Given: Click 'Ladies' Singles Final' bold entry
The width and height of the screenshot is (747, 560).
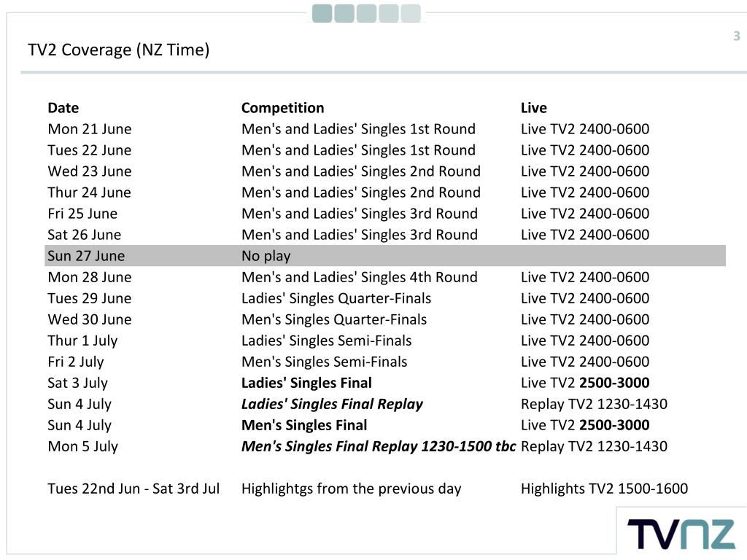Looking at the screenshot, I should (306, 383).
